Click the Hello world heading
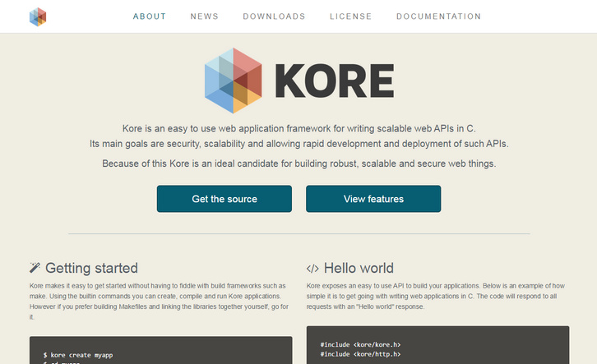Viewport: 597px width, 364px height. 359,268
